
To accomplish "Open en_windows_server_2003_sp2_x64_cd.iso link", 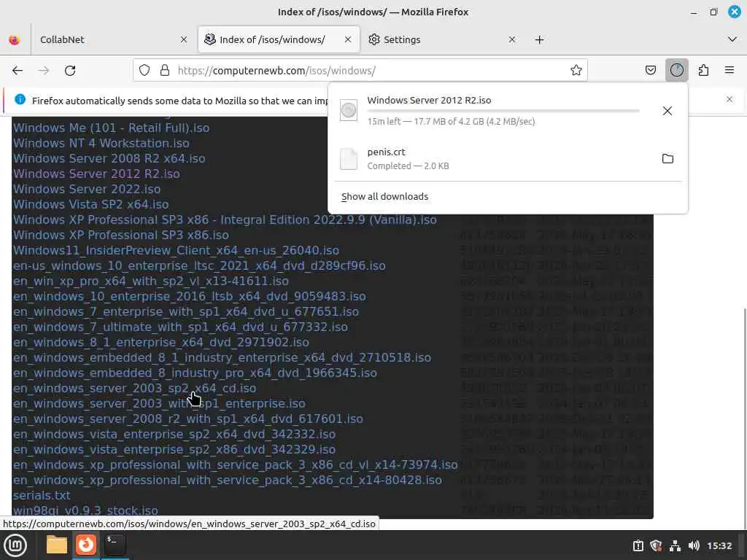I will point(134,388).
